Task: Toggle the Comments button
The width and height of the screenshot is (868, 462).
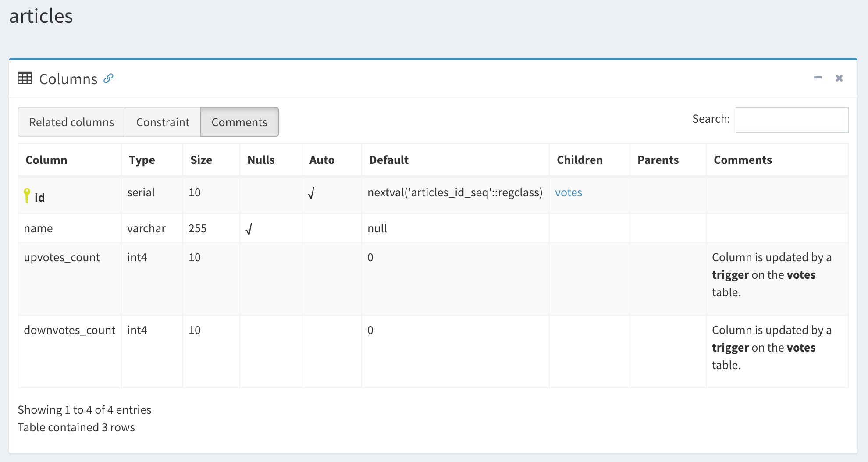Action: coord(239,122)
